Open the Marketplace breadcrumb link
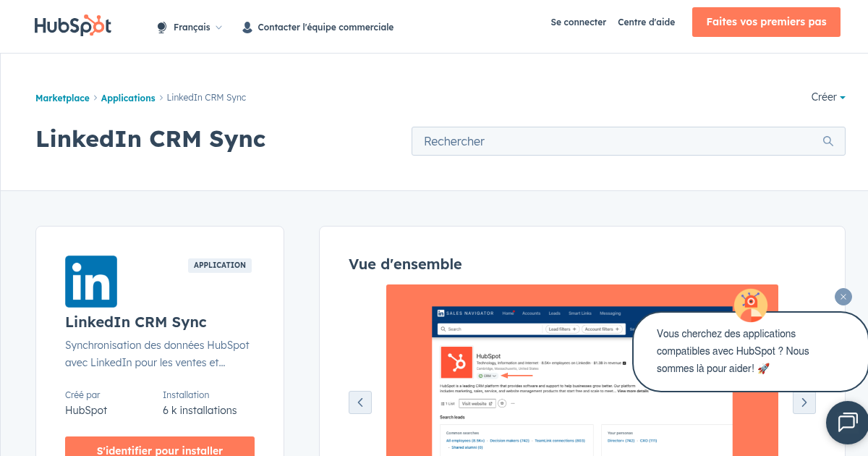 tap(62, 97)
